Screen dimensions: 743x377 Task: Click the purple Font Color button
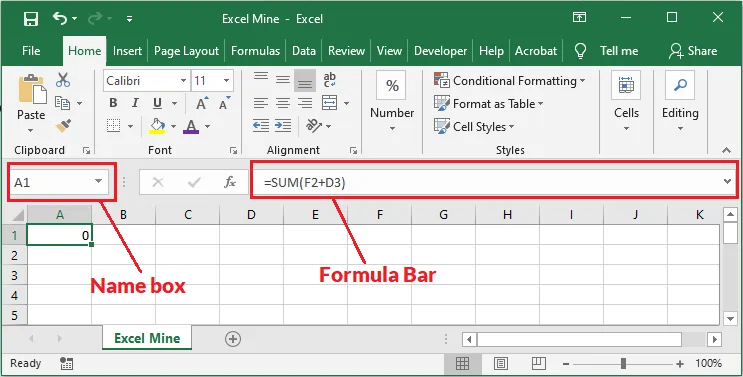[x=190, y=126]
